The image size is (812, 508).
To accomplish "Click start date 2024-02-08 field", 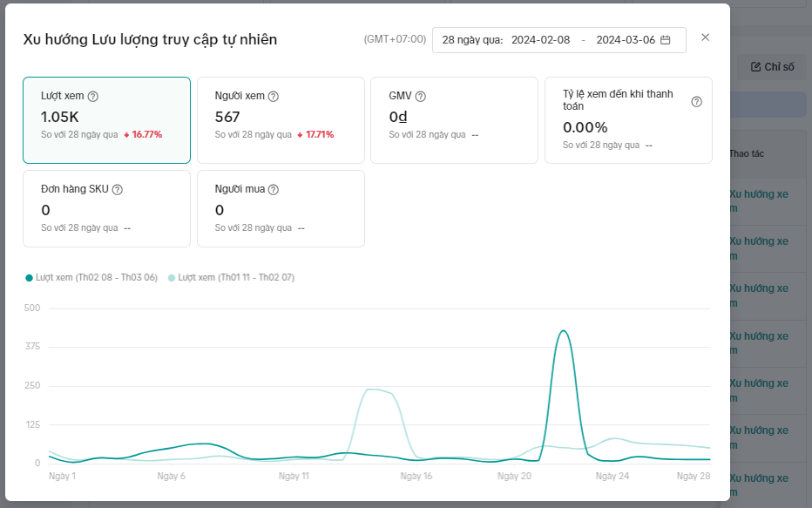I will 540,40.
